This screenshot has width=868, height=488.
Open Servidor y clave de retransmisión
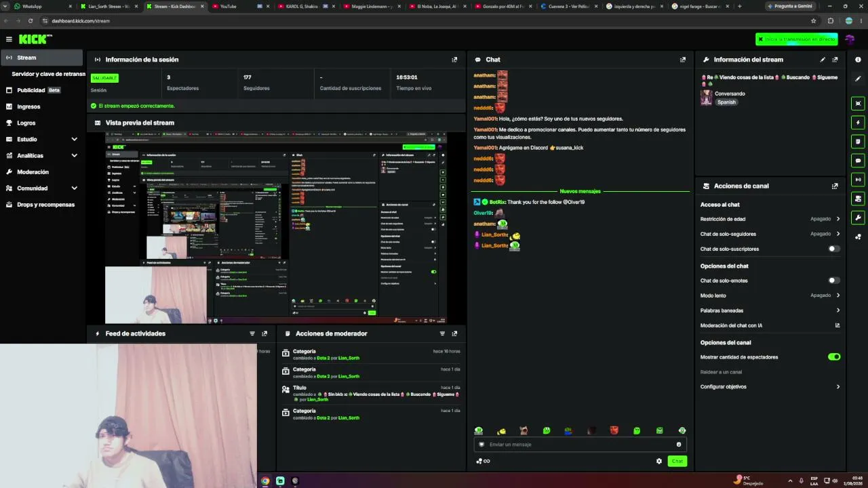48,74
